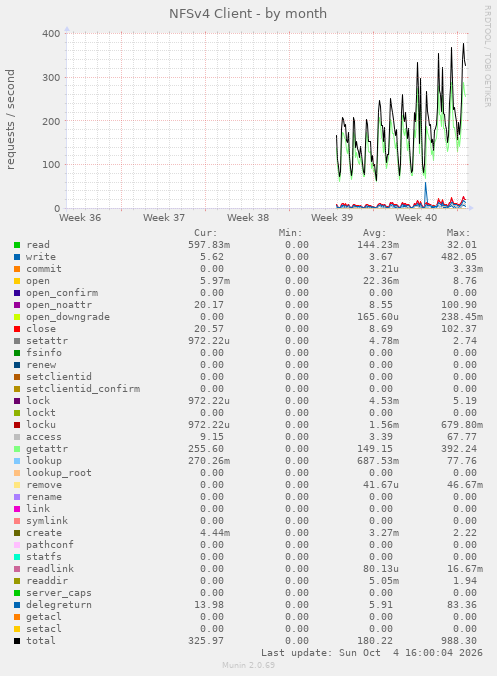497x676 pixels.
Task: Click the pathconf legend label
Action: point(50,545)
